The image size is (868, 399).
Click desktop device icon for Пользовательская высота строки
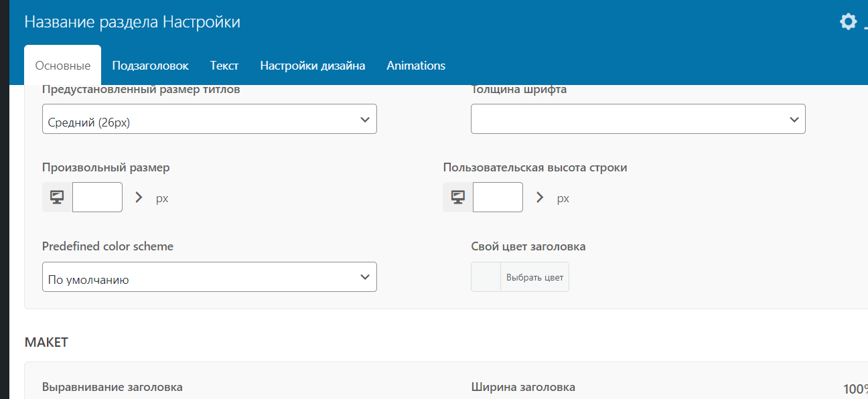pyautogui.click(x=458, y=197)
